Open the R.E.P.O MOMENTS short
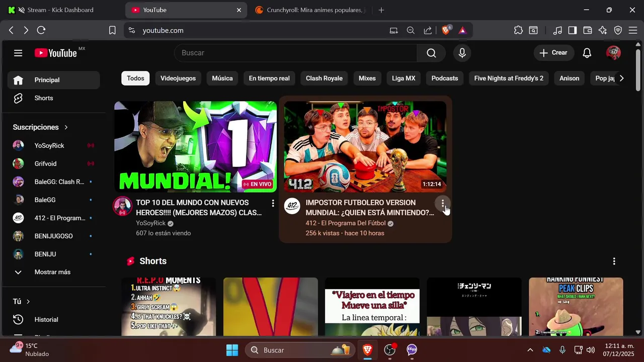Viewport: 644px width, 362px height. click(x=169, y=307)
